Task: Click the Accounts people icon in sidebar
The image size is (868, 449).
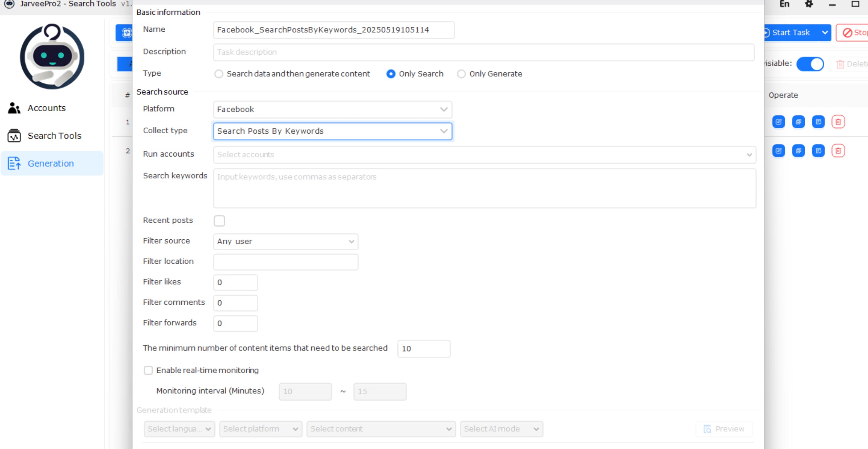Action: click(x=14, y=108)
